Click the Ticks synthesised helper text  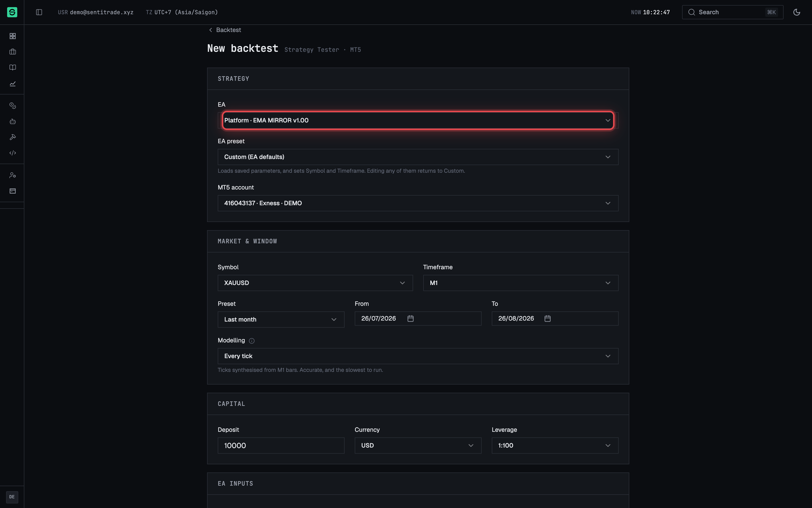click(300, 370)
